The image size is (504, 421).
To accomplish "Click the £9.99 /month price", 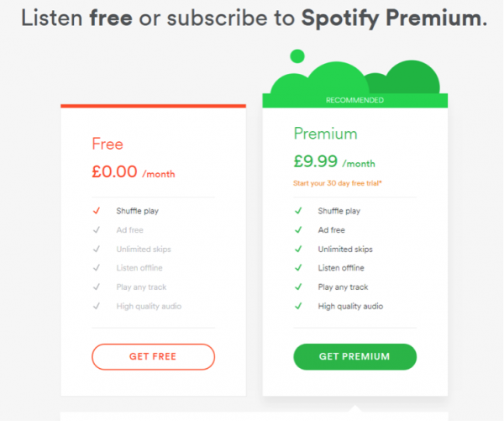I will pyautogui.click(x=334, y=162).
